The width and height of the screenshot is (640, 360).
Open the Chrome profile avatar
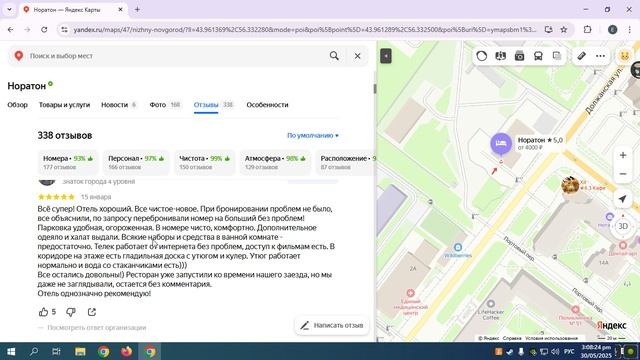tap(612, 30)
